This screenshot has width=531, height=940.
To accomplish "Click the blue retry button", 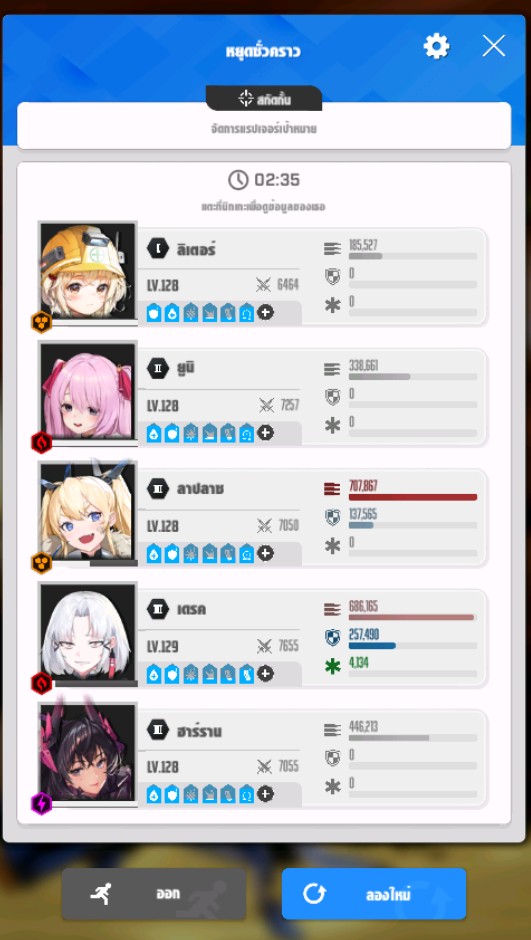I will pos(374,894).
